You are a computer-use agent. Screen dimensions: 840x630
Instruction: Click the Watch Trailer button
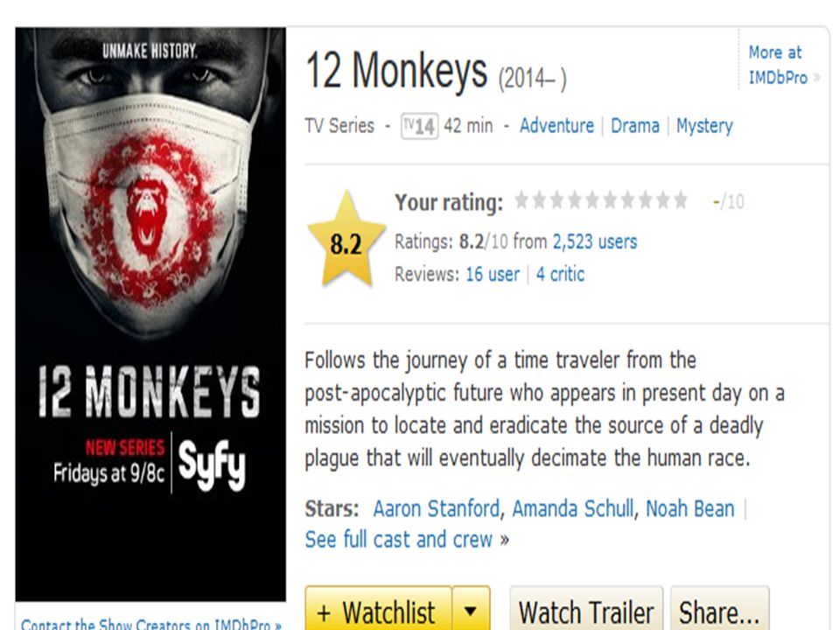(586, 610)
